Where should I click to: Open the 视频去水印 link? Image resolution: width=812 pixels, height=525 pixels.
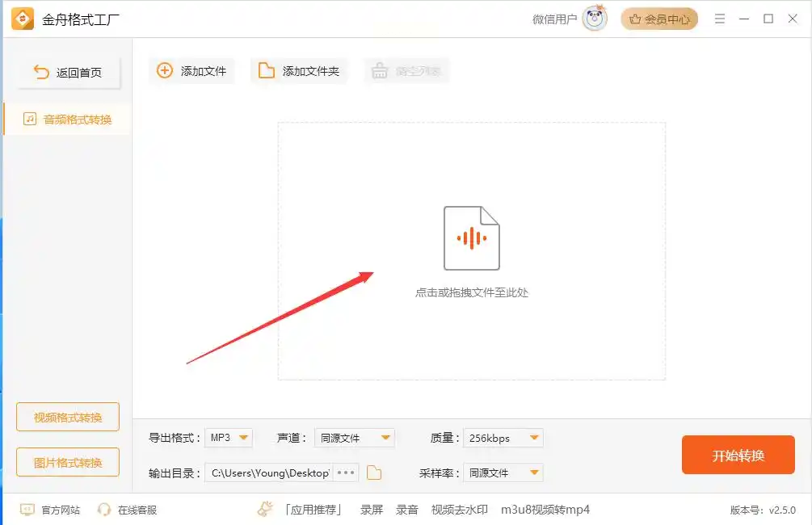tap(460, 510)
